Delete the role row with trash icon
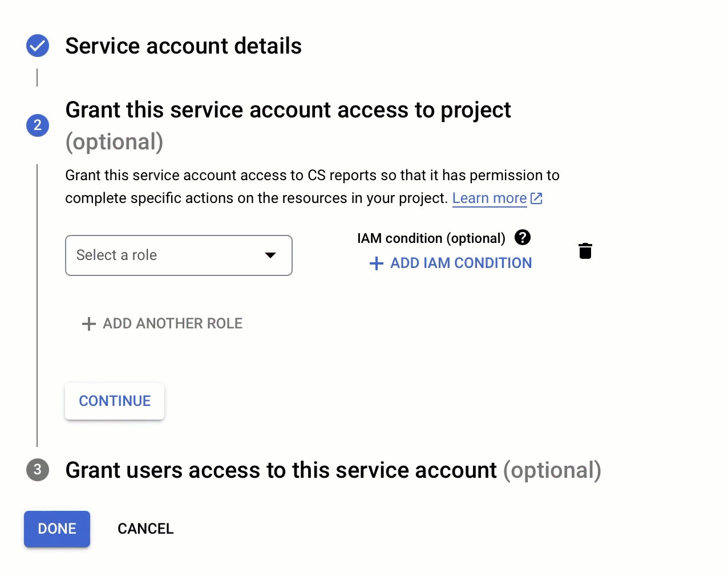The height and width of the screenshot is (577, 728). 585,251
